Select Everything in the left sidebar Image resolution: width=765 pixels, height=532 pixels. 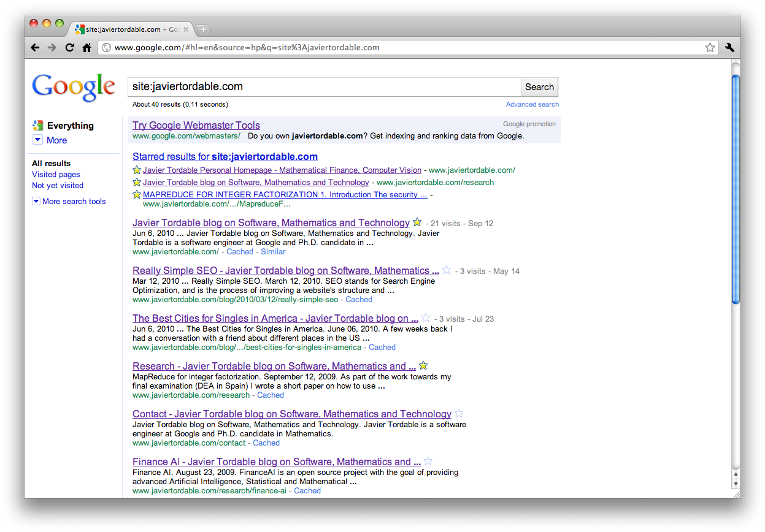coord(71,126)
